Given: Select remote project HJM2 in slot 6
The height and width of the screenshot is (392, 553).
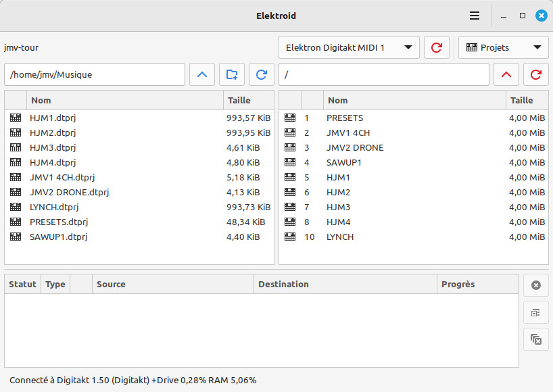Looking at the screenshot, I should pyautogui.click(x=414, y=192).
